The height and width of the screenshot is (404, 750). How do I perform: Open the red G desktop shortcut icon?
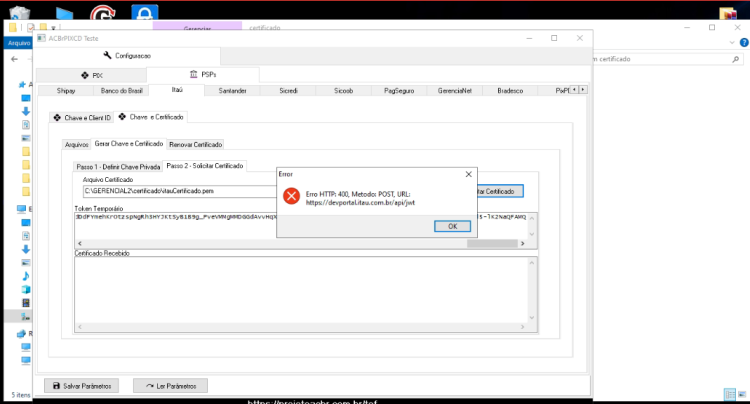click(102, 13)
